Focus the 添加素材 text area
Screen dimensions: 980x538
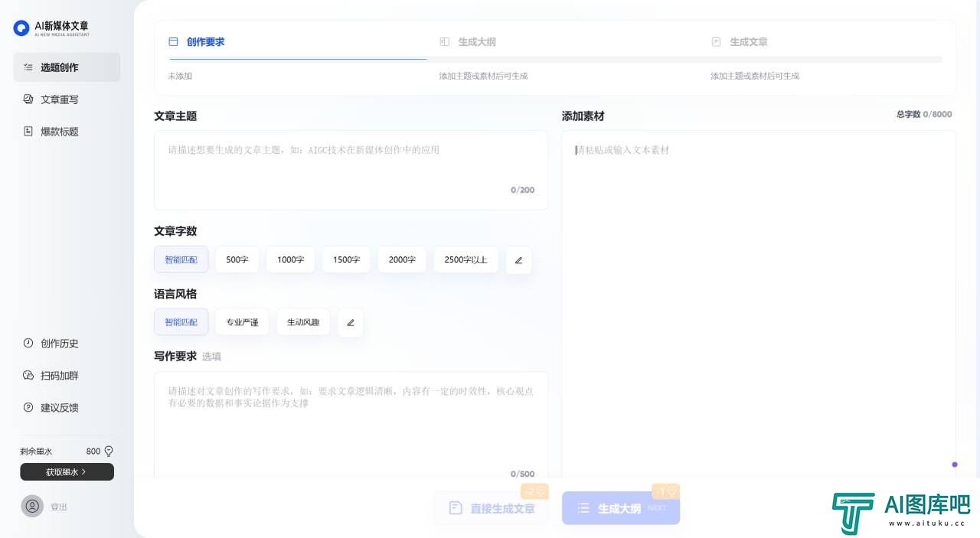click(759, 306)
